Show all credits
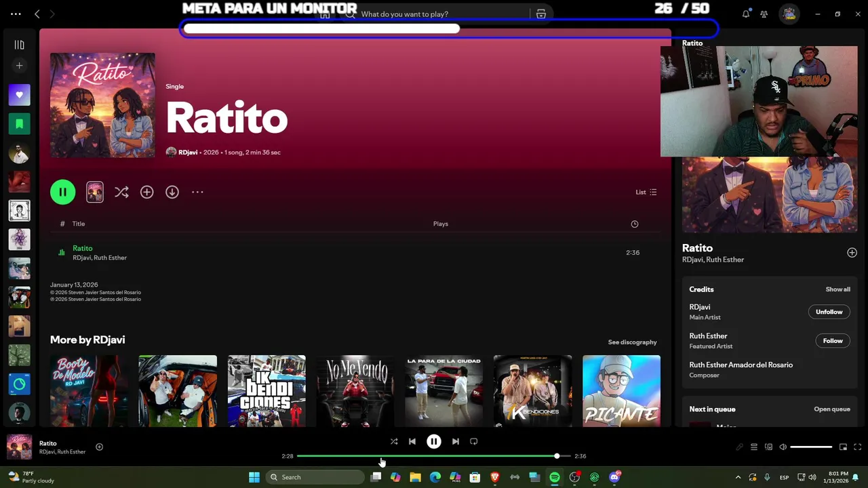The image size is (868, 488). (837, 289)
